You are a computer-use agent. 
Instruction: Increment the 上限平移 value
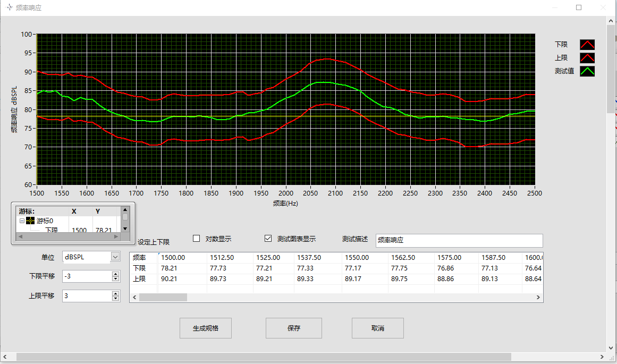click(x=115, y=293)
